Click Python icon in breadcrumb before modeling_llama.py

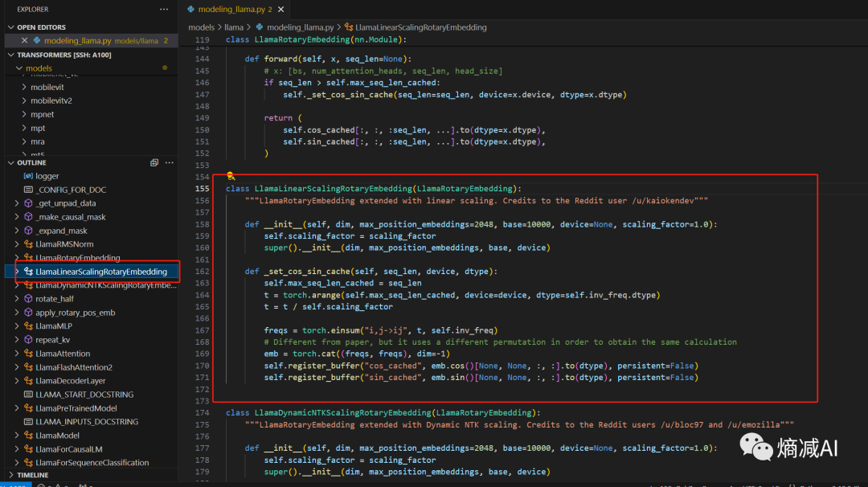point(259,27)
